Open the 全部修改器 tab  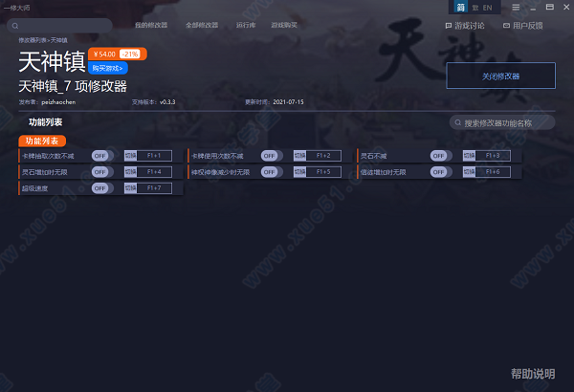coord(202,25)
